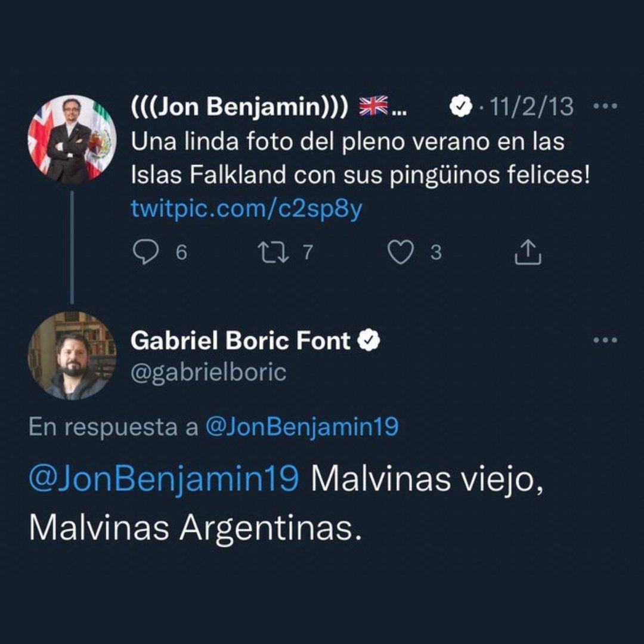The image size is (644, 644).
Task: Open Gabriel Boric's profile avatar
Action: pos(72,355)
